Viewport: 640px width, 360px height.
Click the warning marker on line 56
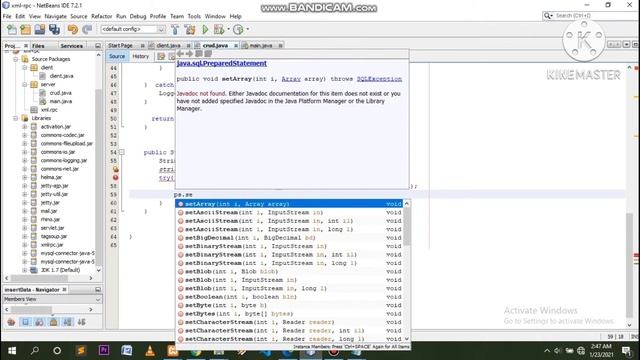[x=116, y=169]
